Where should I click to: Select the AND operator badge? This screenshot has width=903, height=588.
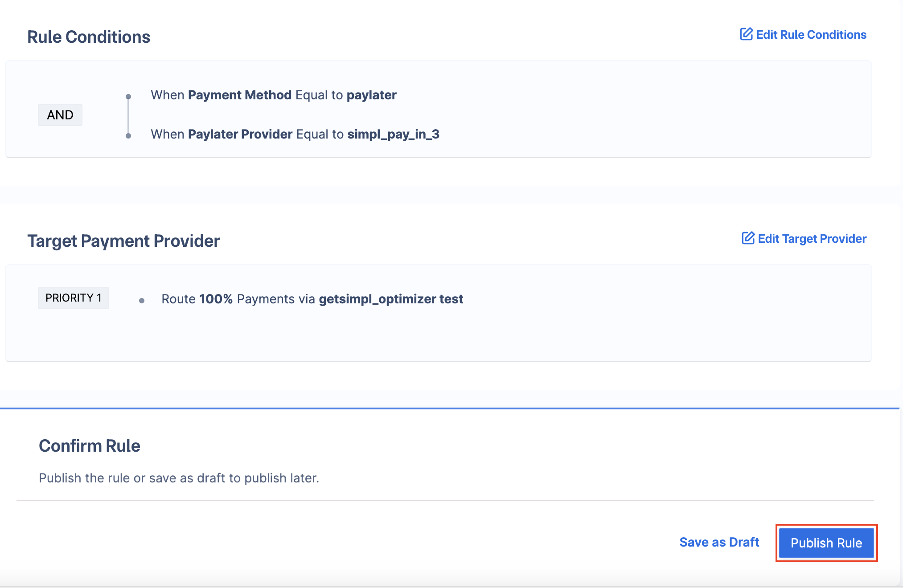[x=60, y=115]
